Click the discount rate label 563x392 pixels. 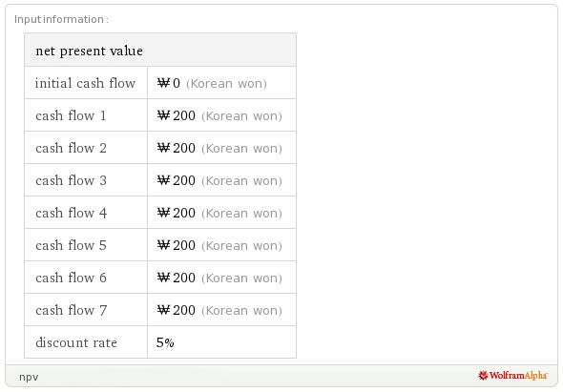76,342
